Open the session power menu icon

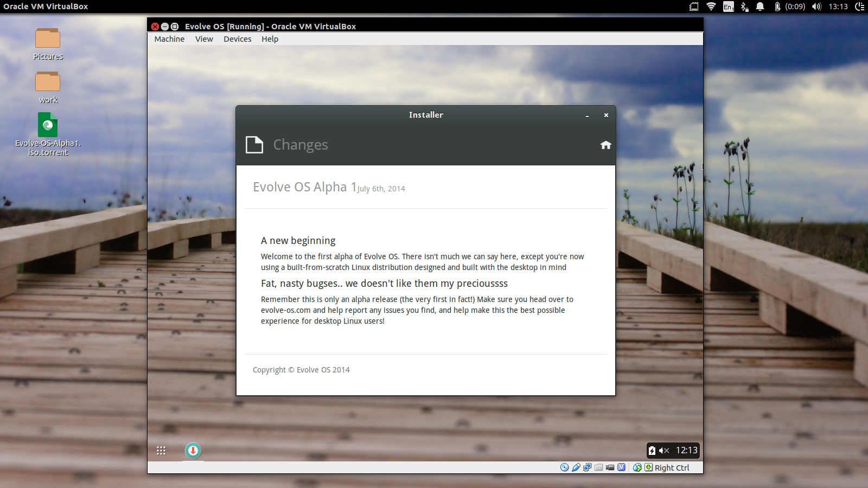point(860,7)
